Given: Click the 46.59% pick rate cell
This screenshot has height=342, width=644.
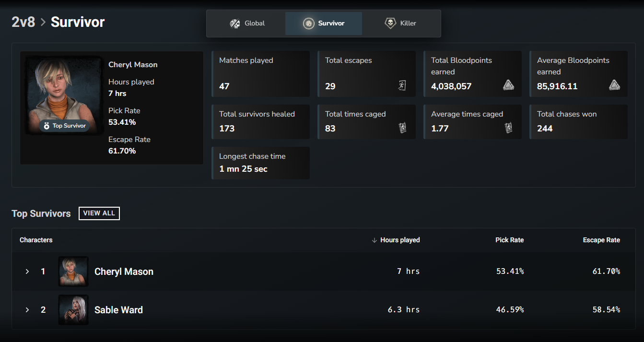Looking at the screenshot, I should pos(510,310).
